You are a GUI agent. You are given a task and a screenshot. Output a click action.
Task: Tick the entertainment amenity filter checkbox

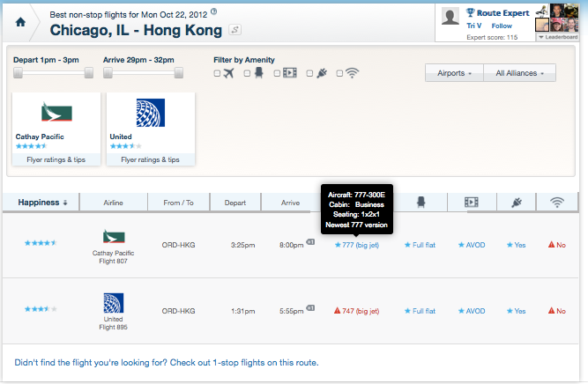point(277,73)
